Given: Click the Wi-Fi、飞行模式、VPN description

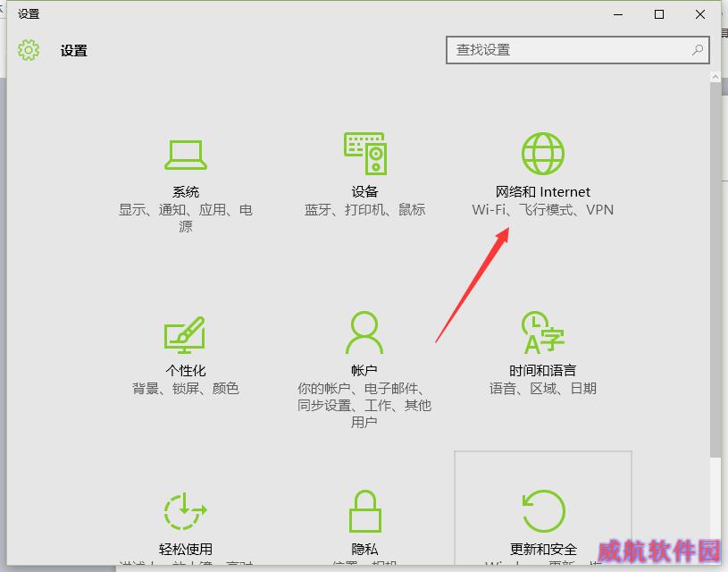Looking at the screenshot, I should (x=543, y=209).
